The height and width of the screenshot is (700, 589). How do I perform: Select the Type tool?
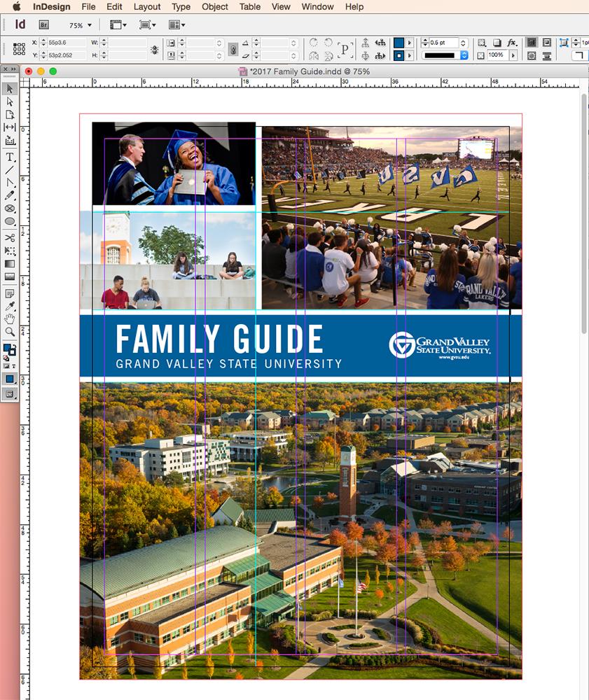tap(10, 157)
